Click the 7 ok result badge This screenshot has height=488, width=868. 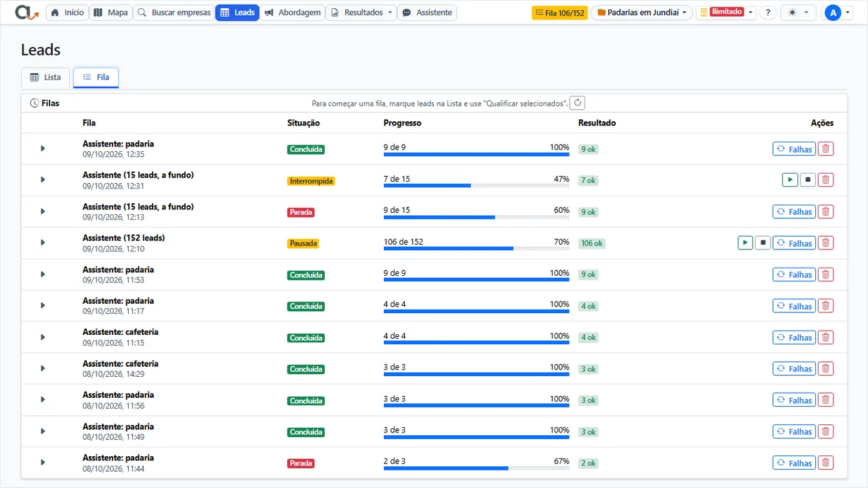588,181
